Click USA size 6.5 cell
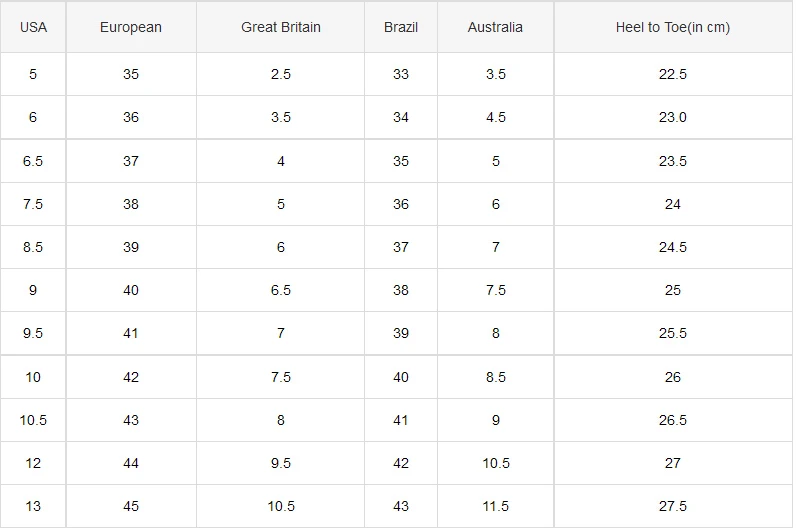The height and width of the screenshot is (532, 797). click(x=33, y=161)
